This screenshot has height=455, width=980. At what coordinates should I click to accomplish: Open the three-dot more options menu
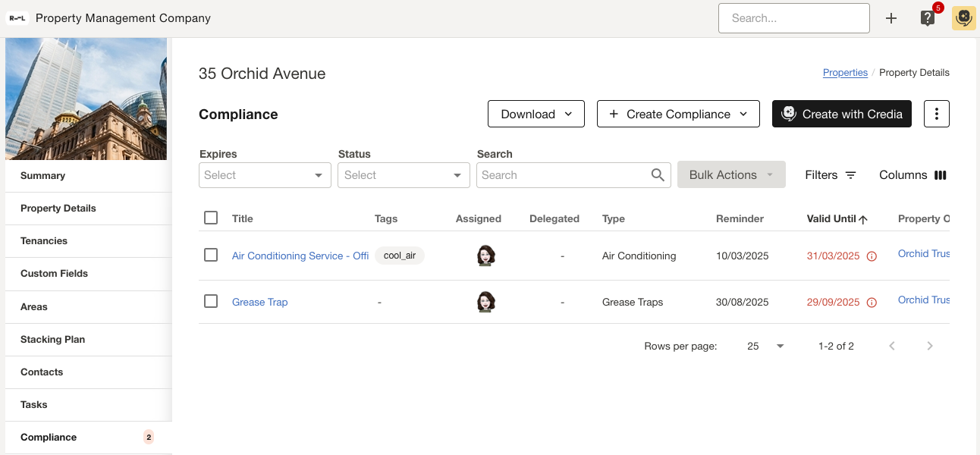point(937,114)
